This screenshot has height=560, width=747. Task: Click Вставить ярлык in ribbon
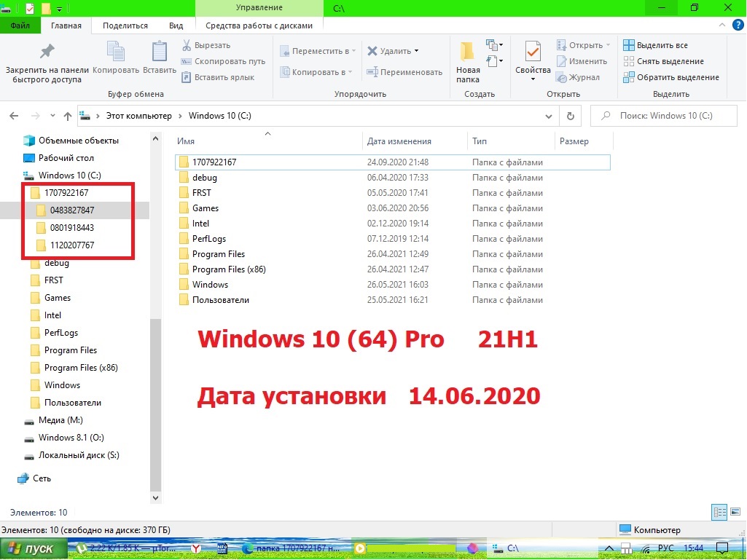(218, 77)
